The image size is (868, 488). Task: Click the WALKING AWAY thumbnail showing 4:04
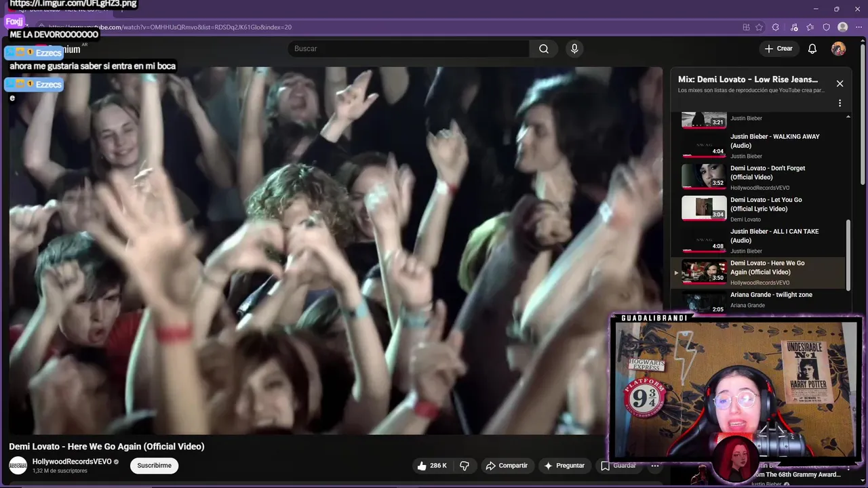704,145
